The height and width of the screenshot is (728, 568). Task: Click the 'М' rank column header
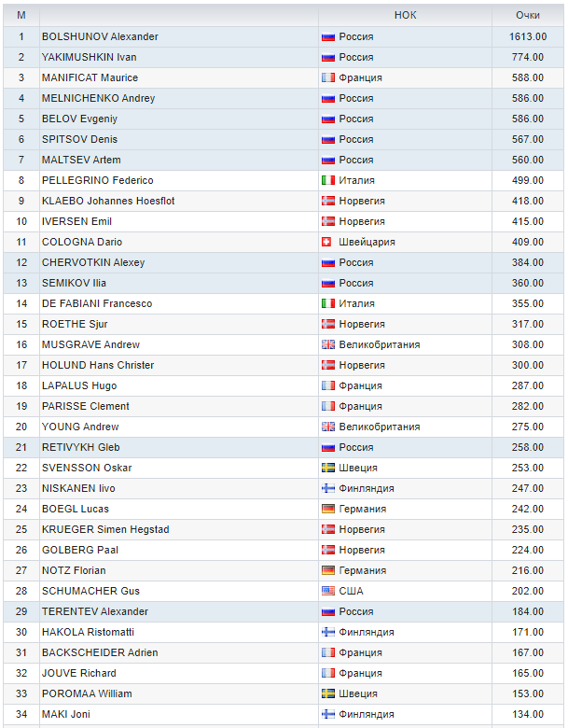21,15
